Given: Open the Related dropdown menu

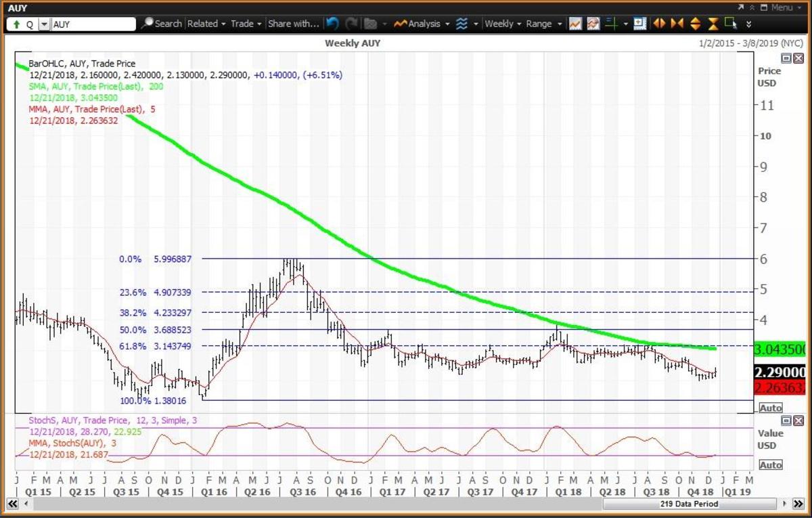Looking at the screenshot, I should [x=206, y=24].
